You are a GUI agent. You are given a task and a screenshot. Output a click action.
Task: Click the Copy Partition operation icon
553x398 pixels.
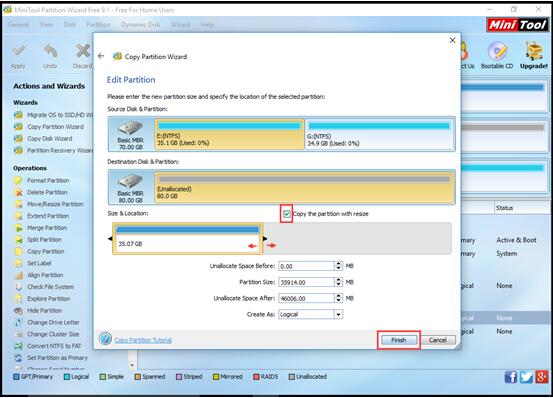pyautogui.click(x=18, y=251)
